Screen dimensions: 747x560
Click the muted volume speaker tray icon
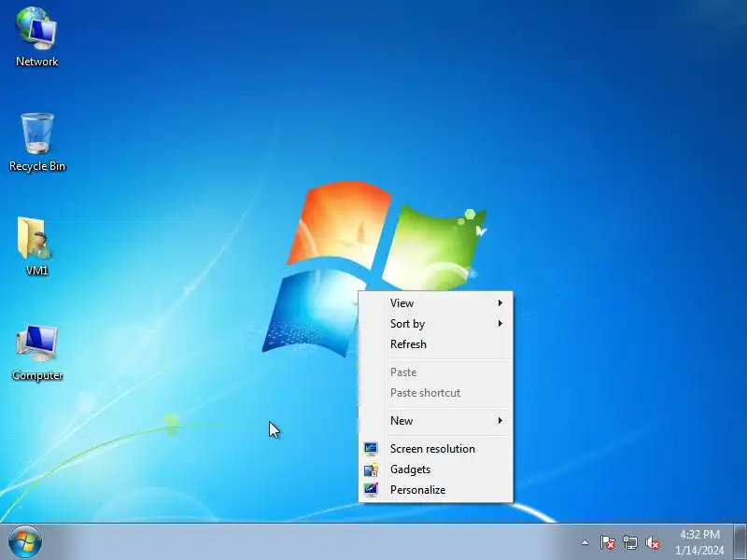click(653, 542)
